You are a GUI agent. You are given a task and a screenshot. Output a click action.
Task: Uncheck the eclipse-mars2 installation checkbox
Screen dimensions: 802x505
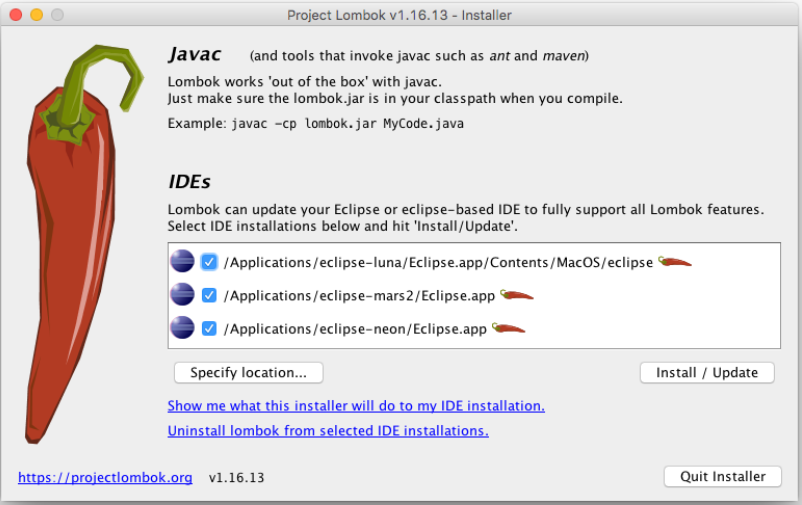(209, 295)
